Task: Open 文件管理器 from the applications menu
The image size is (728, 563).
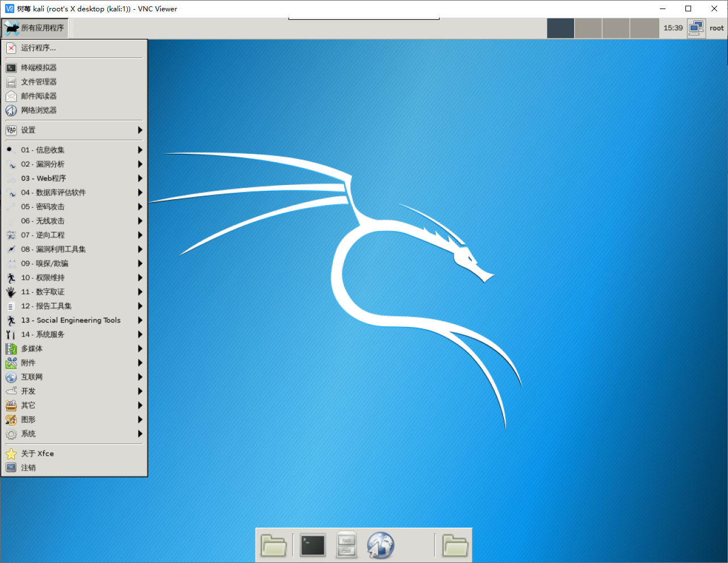Action: 39,82
